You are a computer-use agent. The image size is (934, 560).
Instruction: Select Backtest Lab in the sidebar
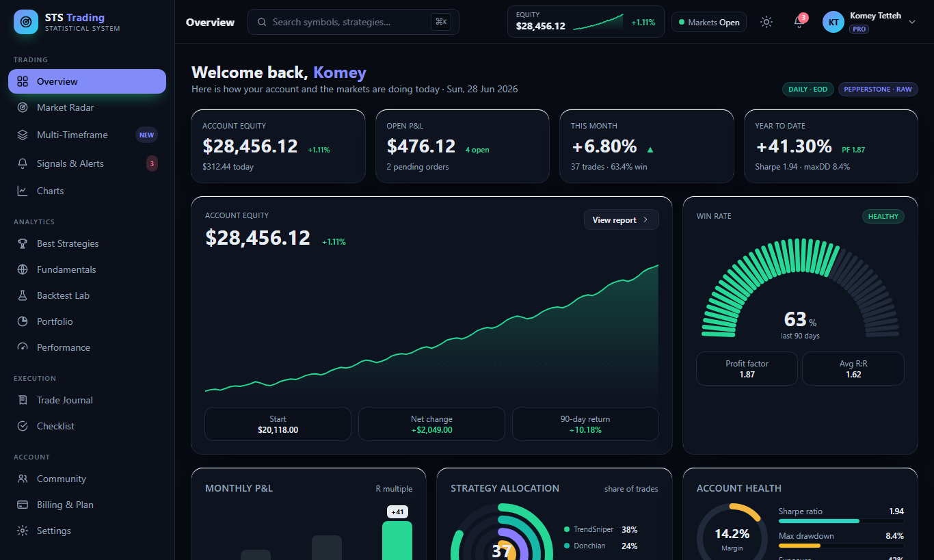(87, 295)
